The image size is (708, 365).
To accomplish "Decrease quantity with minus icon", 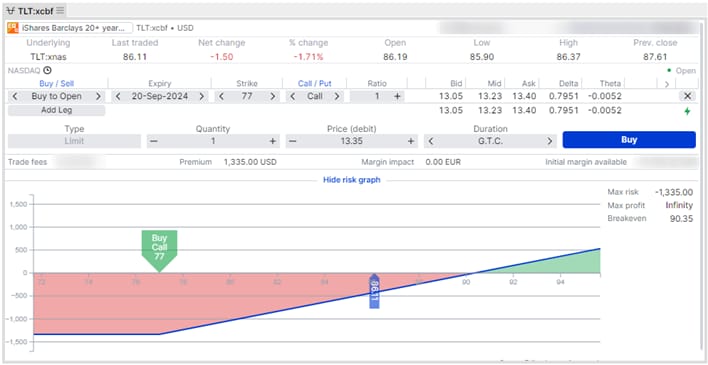I will pyautogui.click(x=154, y=141).
